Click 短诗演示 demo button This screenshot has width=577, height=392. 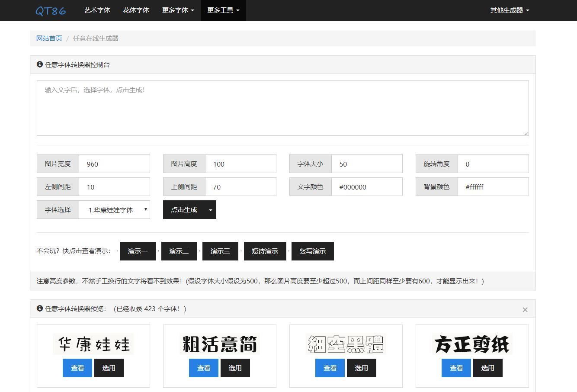coord(265,251)
